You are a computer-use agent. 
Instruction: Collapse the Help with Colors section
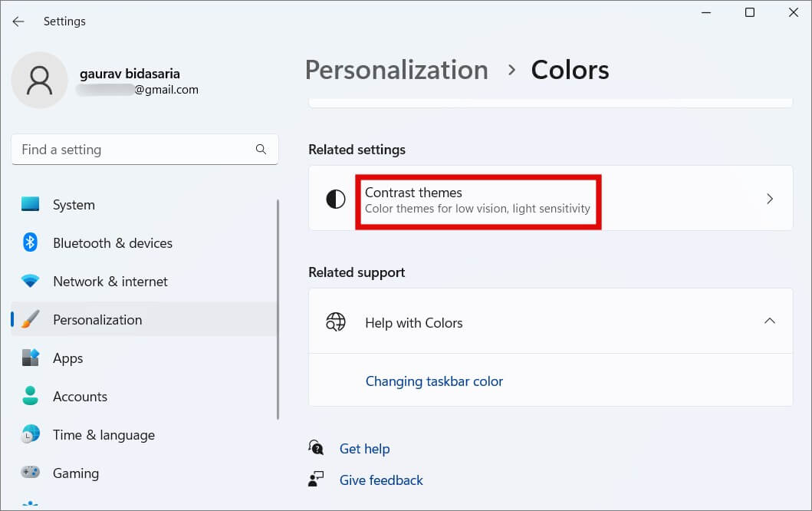pyautogui.click(x=770, y=321)
